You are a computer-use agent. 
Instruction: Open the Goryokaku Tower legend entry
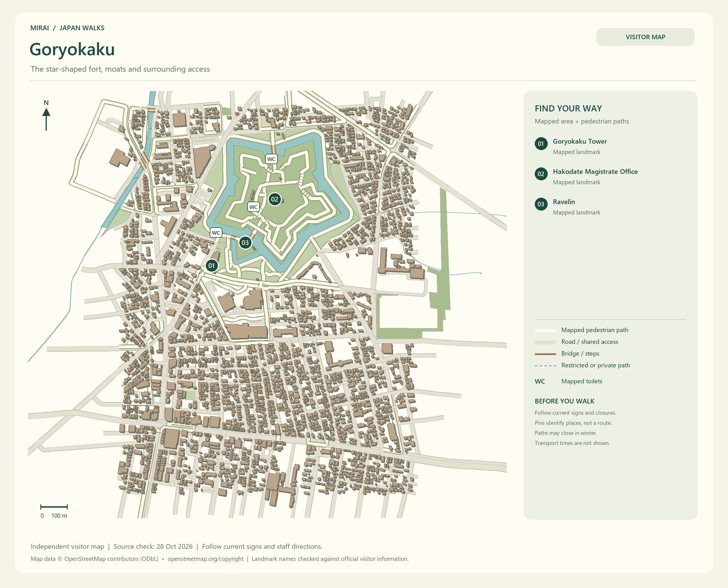(x=580, y=146)
